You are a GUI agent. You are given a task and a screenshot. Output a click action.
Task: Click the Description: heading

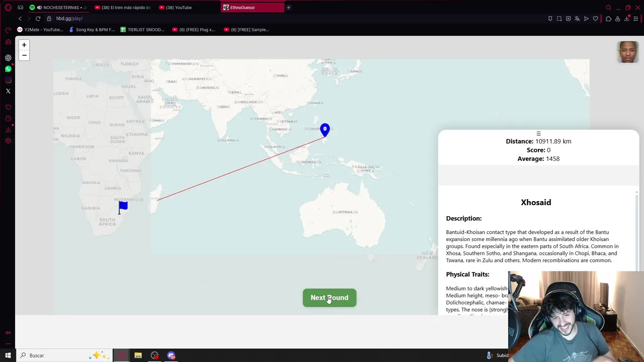464,218
